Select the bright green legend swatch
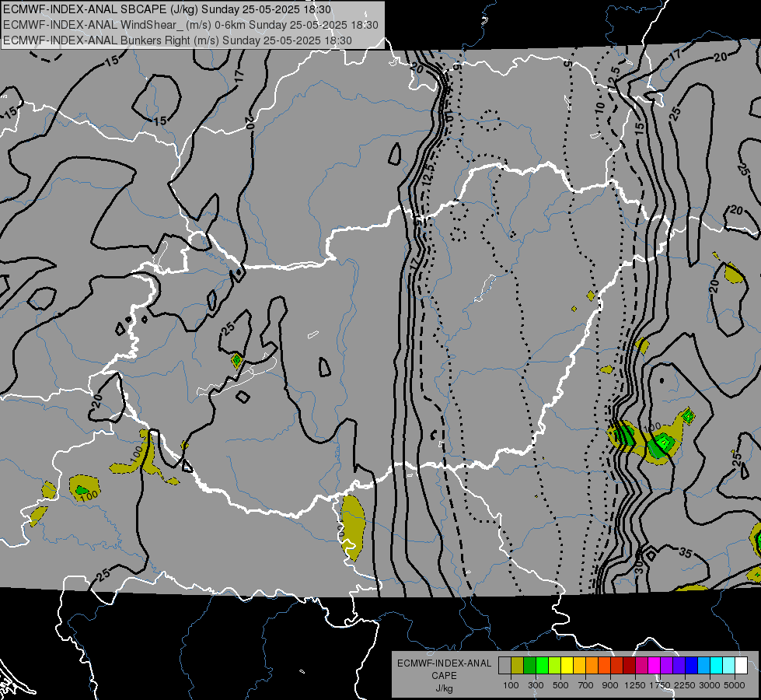 coord(542,665)
